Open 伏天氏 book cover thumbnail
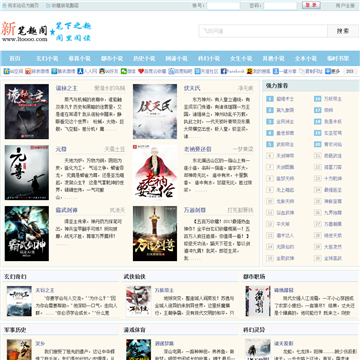This screenshot has height=360, width=360. 155,111
